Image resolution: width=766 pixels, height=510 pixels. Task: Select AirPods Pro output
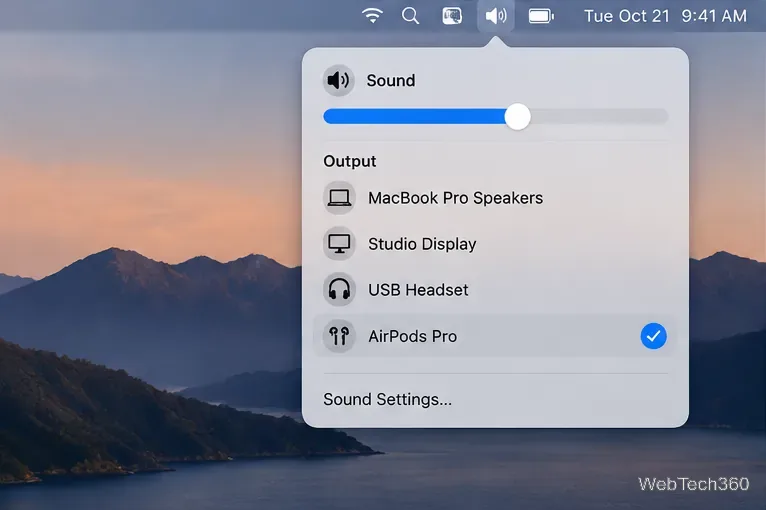click(x=495, y=336)
